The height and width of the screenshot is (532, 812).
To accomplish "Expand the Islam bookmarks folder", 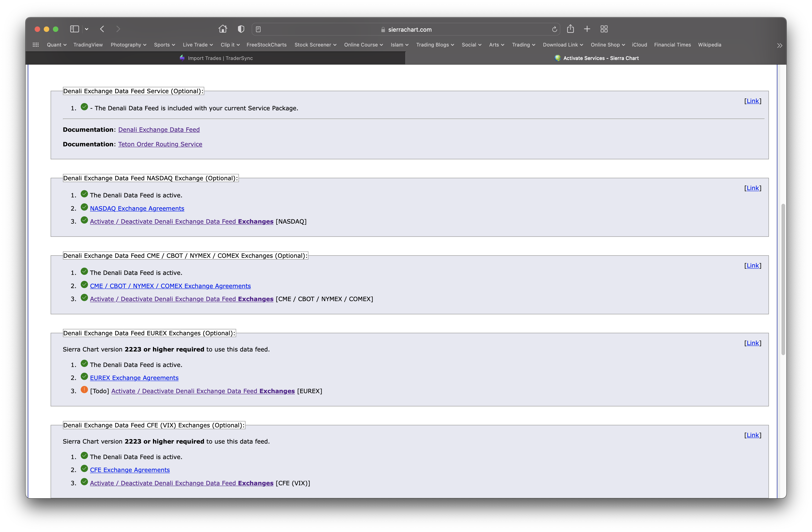I will (400, 45).
